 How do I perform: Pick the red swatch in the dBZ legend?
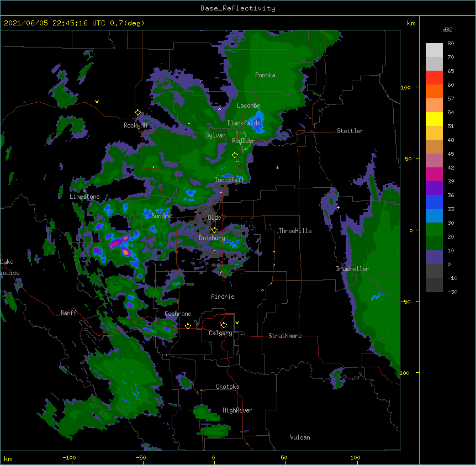point(434,77)
